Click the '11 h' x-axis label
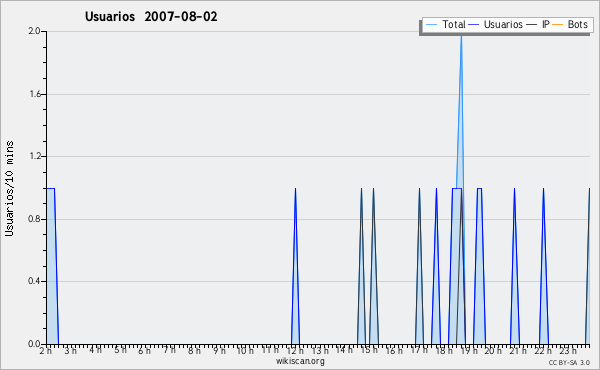This screenshot has height=370, width=600. point(270,350)
